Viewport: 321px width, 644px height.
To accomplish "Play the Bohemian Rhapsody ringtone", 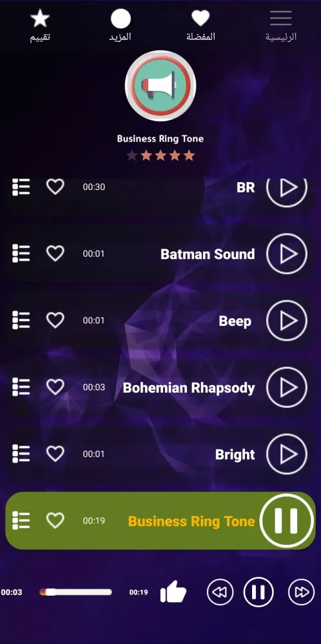I will click(287, 387).
